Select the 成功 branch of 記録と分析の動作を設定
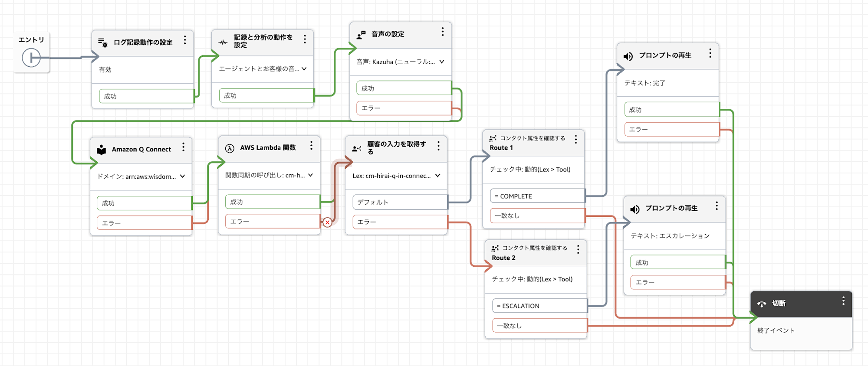Viewport: 868px width, 366px height. point(266,95)
